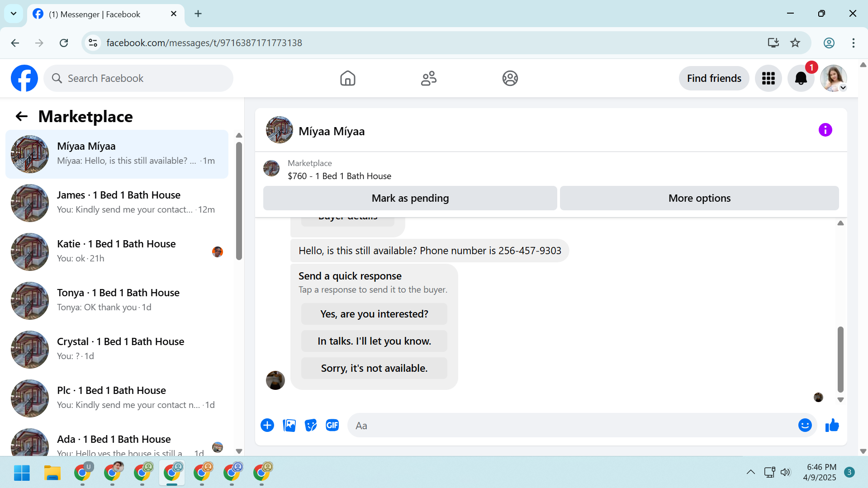Go to the Home feed icon
The image size is (868, 488).
pyautogui.click(x=347, y=78)
